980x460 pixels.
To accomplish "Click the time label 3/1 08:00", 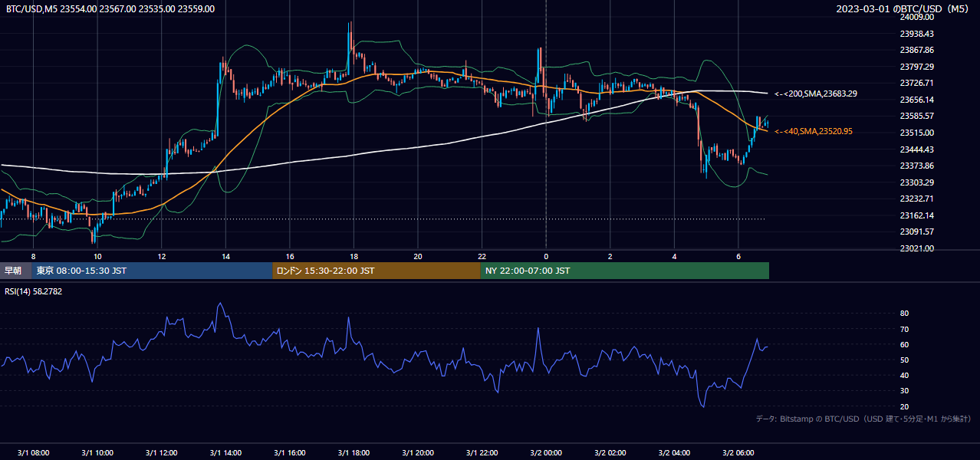I will click(33, 452).
